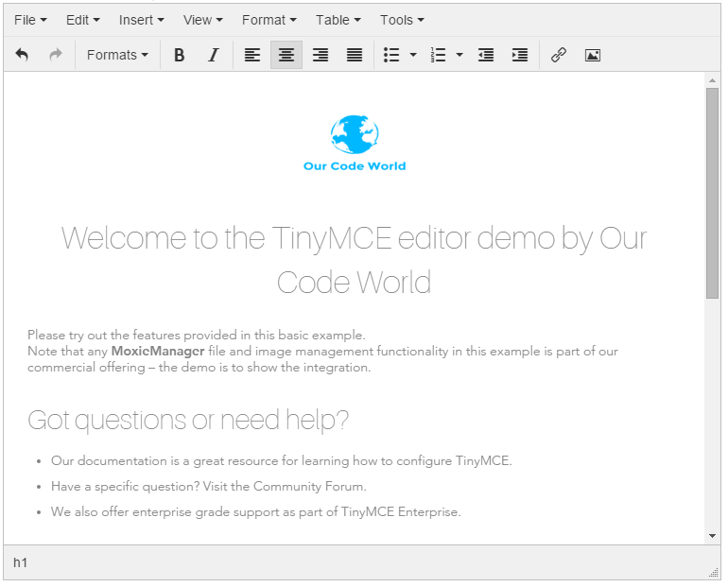Viewport: 728px width, 587px height.
Task: Insert or edit an image
Action: click(593, 55)
